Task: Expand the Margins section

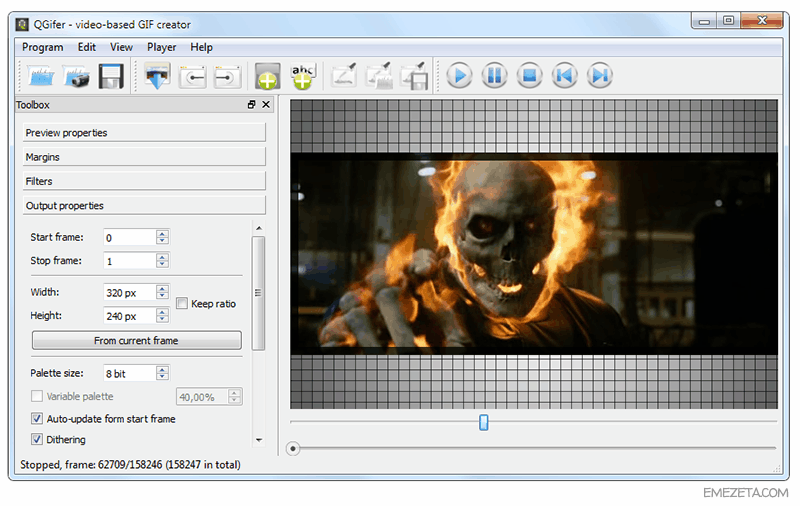Action: pos(144,157)
